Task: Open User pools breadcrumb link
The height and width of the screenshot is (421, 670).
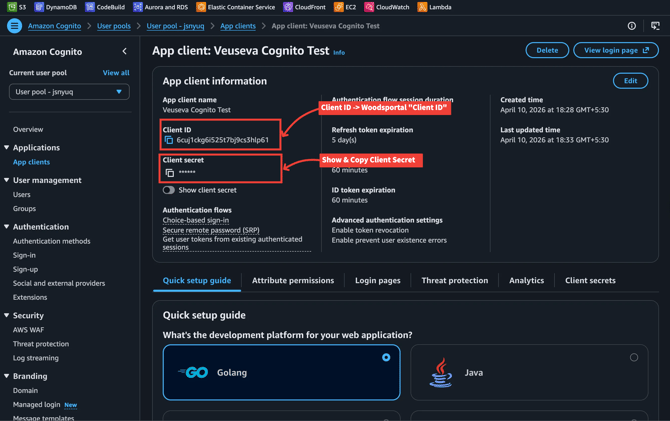Action: (x=114, y=26)
